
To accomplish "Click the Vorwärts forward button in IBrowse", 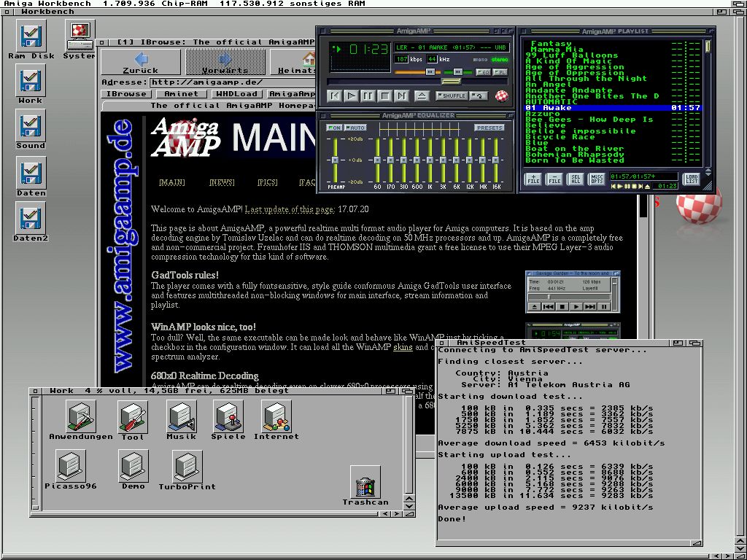I will [225, 63].
